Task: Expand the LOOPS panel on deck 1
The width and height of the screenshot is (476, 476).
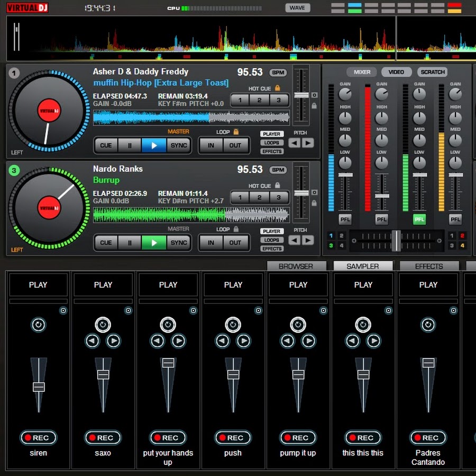Action: [271, 143]
